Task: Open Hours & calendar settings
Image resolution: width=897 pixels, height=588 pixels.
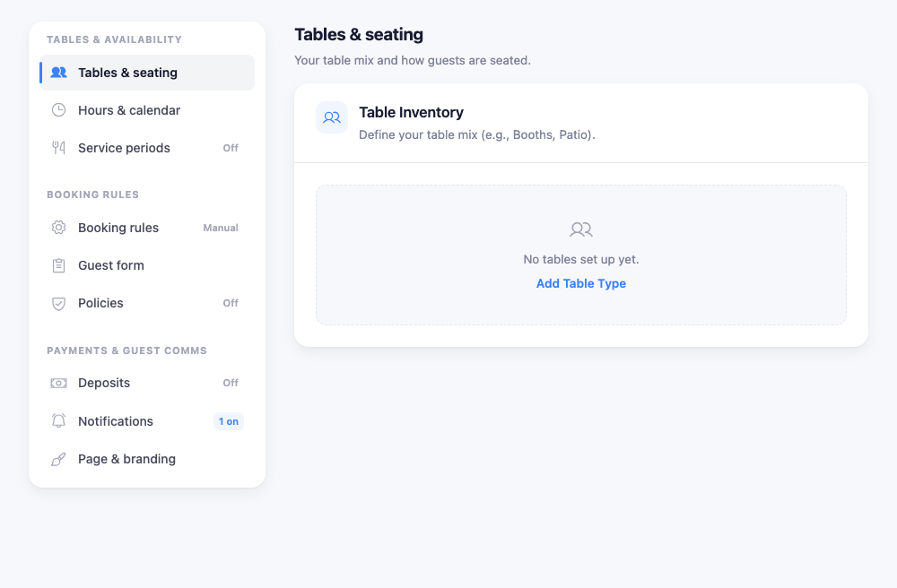Action: pyautogui.click(x=147, y=110)
